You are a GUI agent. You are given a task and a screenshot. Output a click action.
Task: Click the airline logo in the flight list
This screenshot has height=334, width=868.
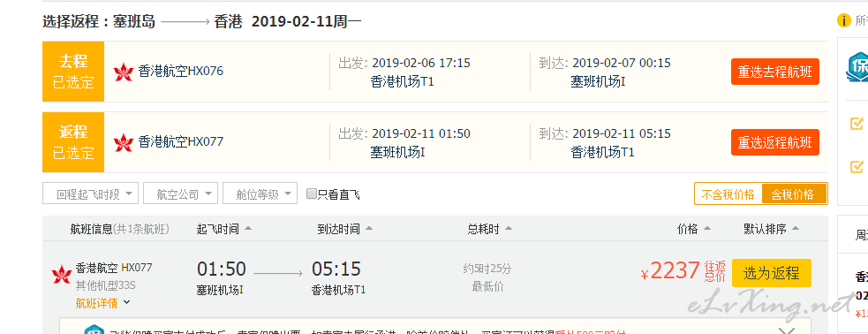point(62,274)
